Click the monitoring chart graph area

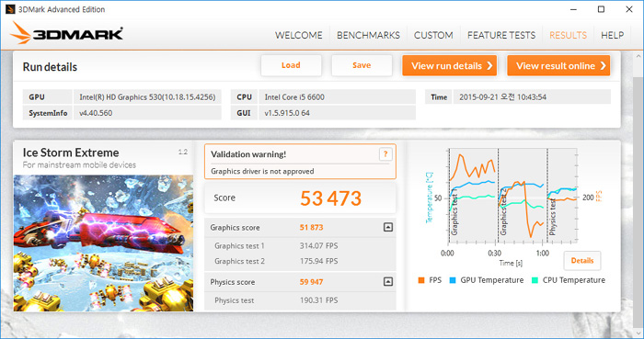(x=513, y=196)
